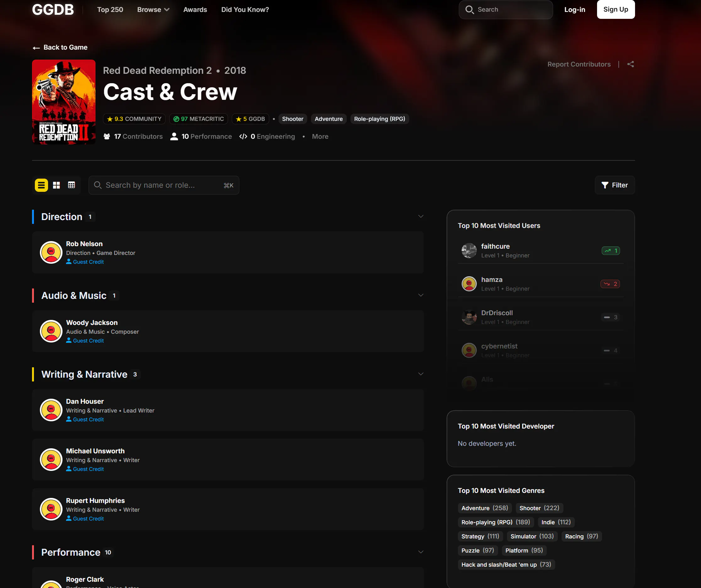Click the GGDB logo

pyautogui.click(x=53, y=10)
